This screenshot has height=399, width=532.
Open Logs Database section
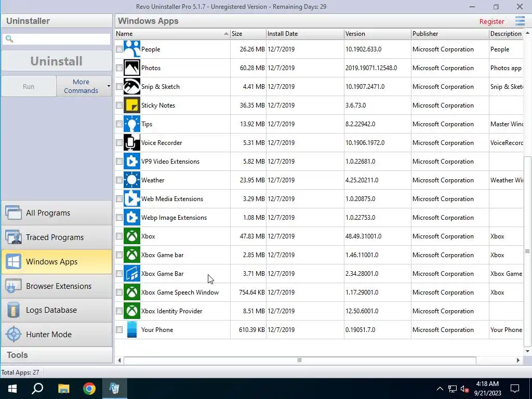click(57, 310)
